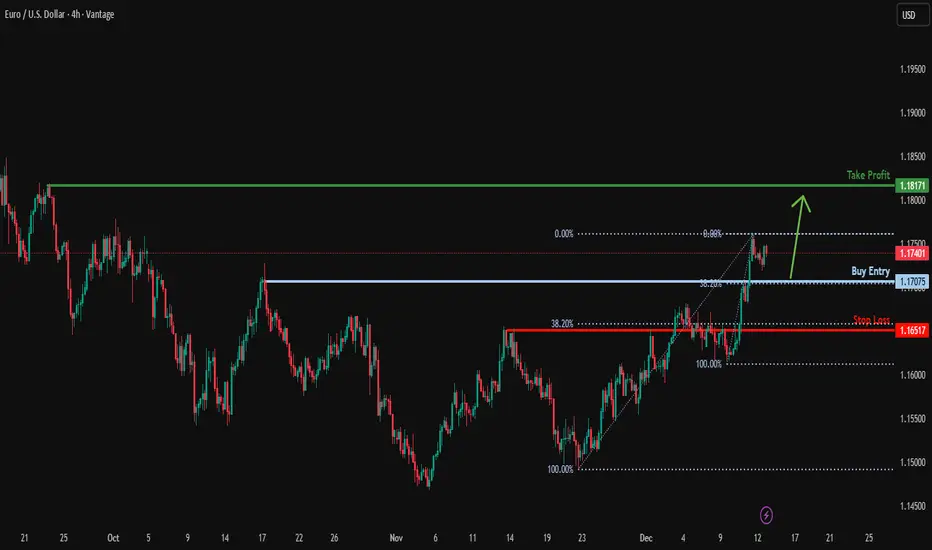932x550 pixels.
Task: Select the green Take Profit horizontal line
Action: pyautogui.click(x=471, y=186)
